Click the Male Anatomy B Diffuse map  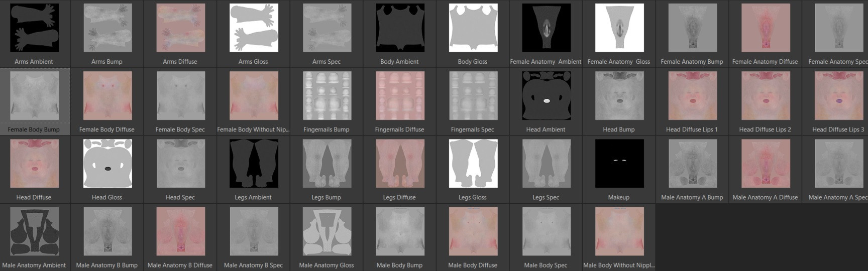181,231
